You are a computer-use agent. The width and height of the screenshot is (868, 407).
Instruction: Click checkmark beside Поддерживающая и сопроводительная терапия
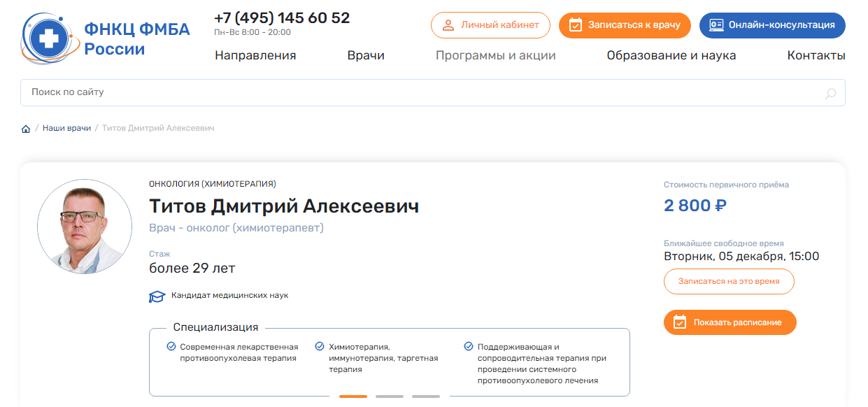pos(469,346)
